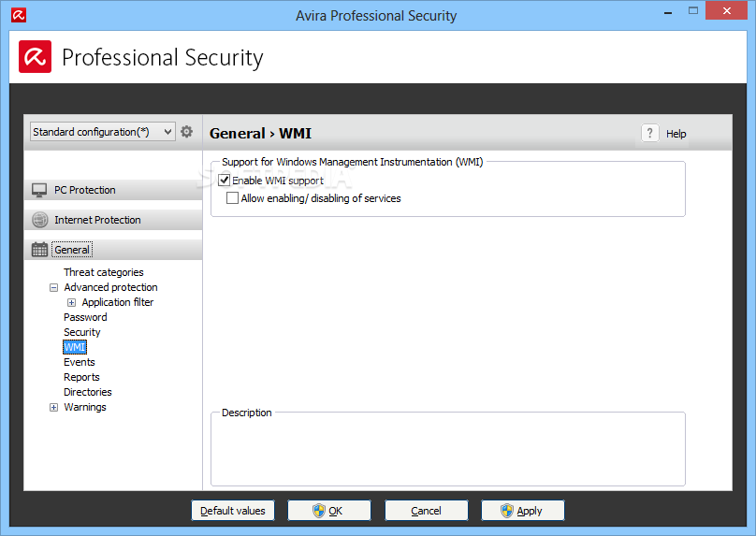This screenshot has height=536, width=756.
Task: Expand the Warnings tree node
Action: (54, 408)
